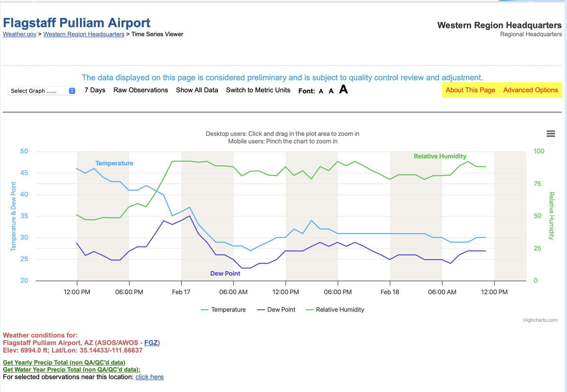Follow the Weather.gov breadcrumb link
Viewport: 567px width, 392px height.
pyautogui.click(x=19, y=34)
